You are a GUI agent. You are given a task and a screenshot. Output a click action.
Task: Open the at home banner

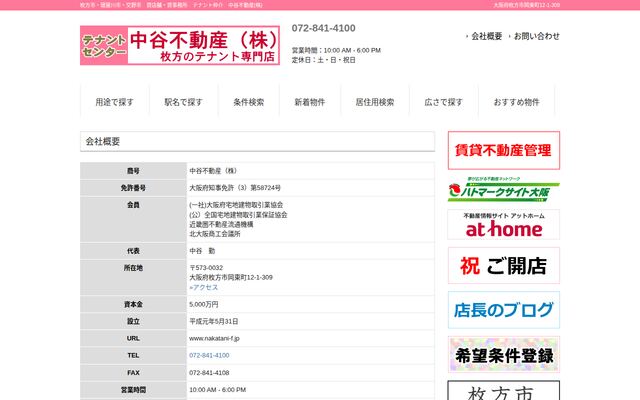(504, 224)
